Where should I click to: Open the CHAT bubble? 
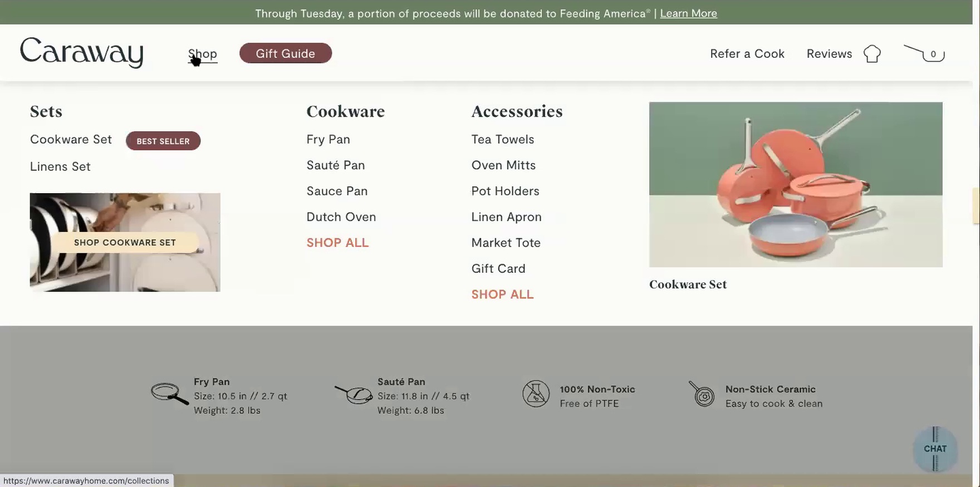935,449
